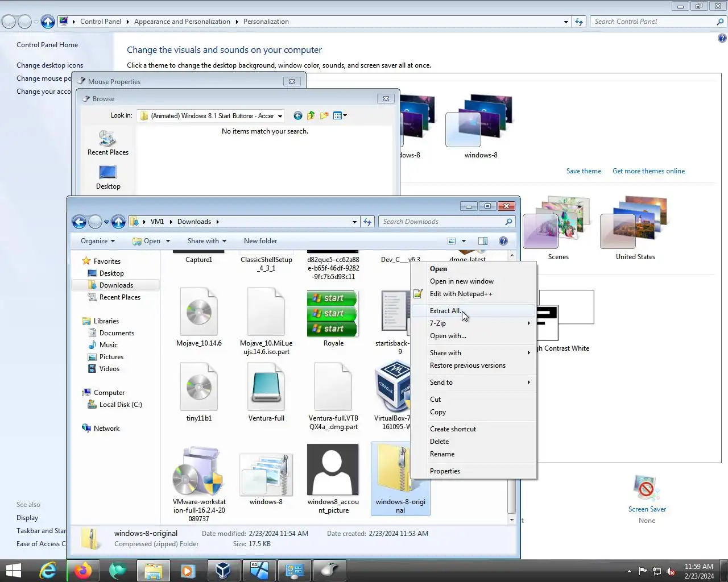Screen dimensions: 728x582
Task: Click the Search Control Panel field
Action: tap(658, 22)
